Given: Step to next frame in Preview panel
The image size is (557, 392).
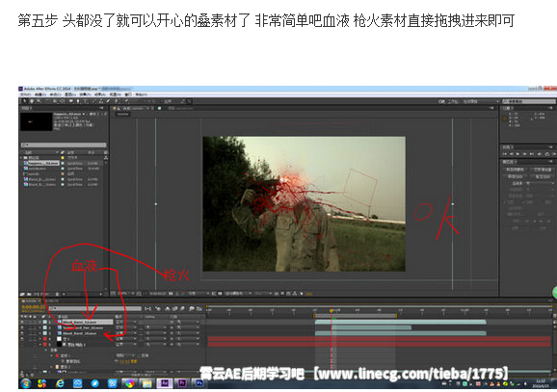Looking at the screenshot, I should point(524,154).
